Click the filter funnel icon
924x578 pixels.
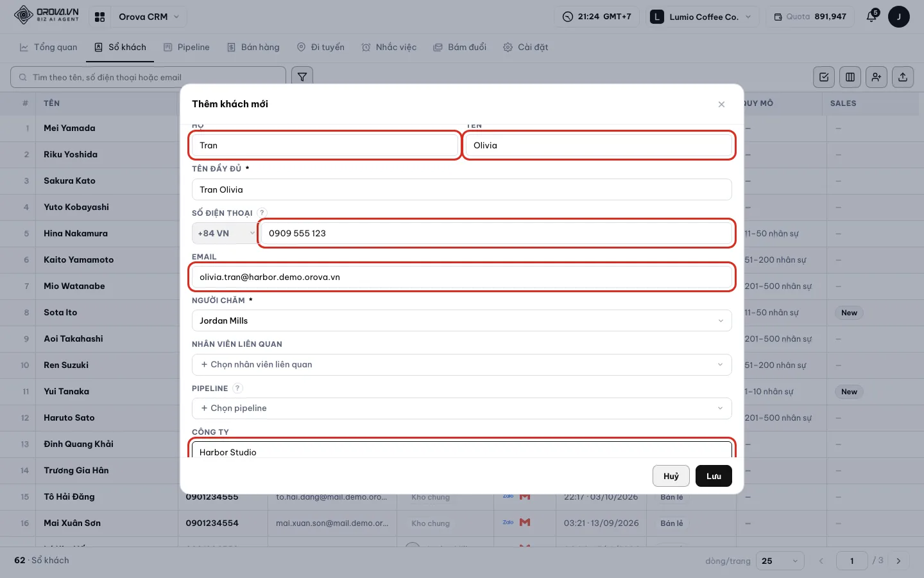pyautogui.click(x=302, y=77)
